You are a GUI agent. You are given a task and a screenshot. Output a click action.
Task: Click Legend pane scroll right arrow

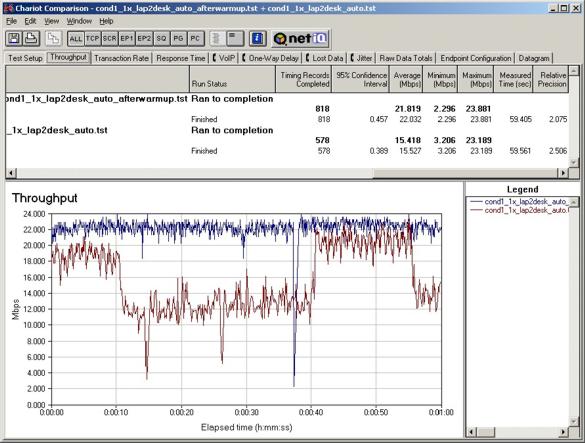[x=563, y=432]
